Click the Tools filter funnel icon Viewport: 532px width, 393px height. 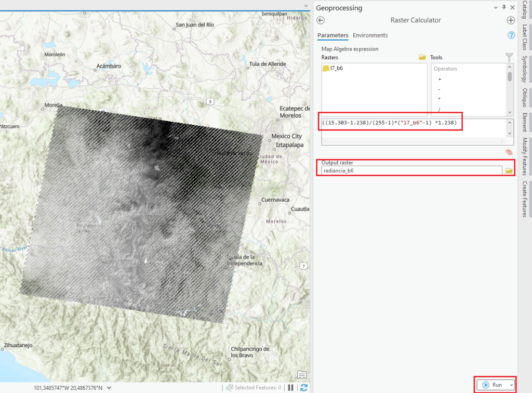pyautogui.click(x=509, y=57)
